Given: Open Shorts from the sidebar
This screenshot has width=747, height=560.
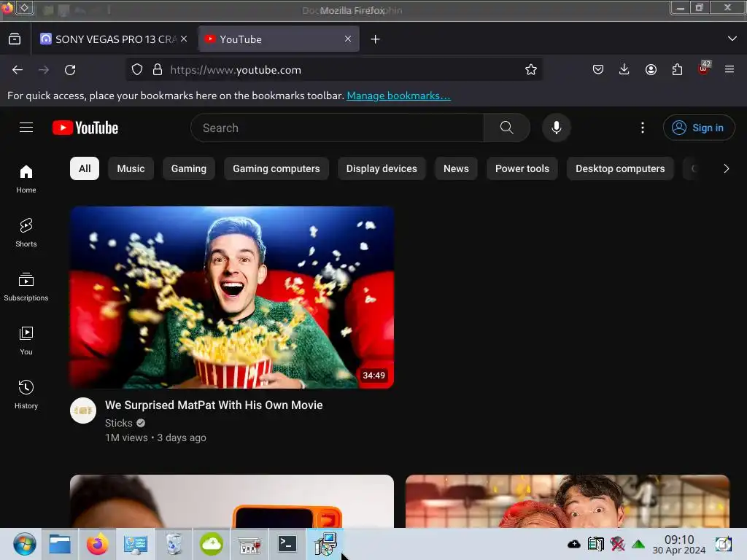Looking at the screenshot, I should click(26, 233).
